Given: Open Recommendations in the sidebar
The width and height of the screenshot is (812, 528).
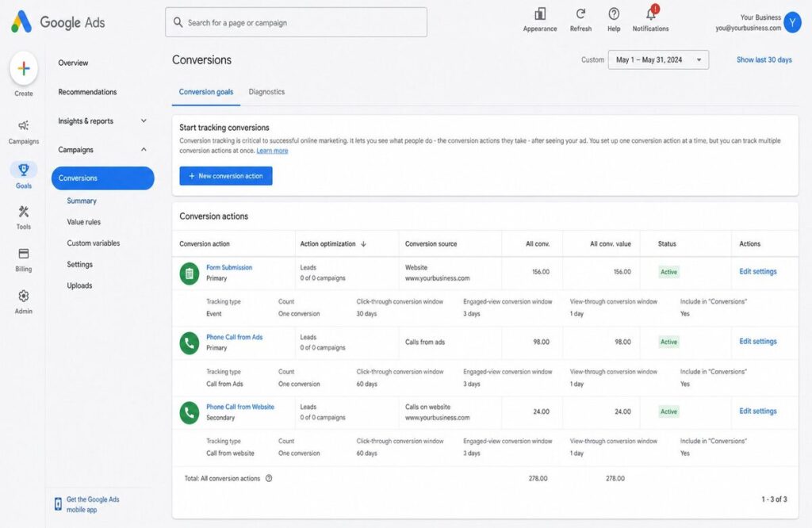Looking at the screenshot, I should (87, 92).
